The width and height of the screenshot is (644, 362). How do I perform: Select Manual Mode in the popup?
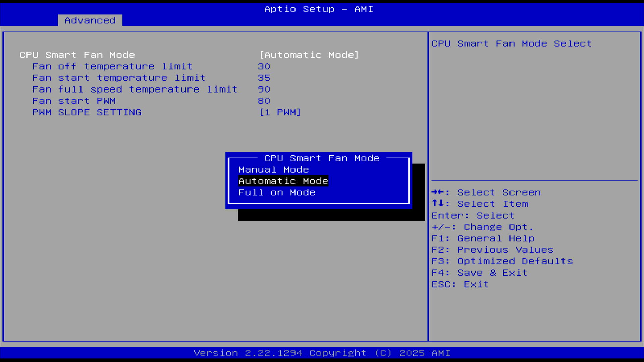273,170
